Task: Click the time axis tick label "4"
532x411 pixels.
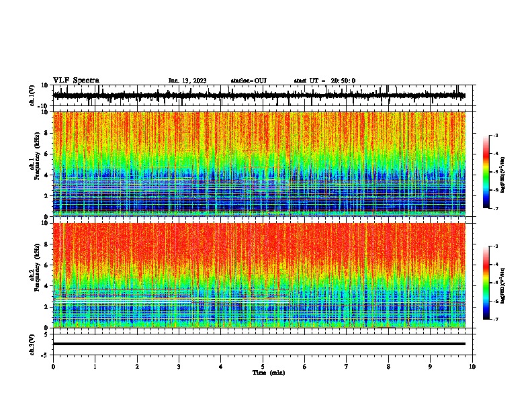Action: 221,367
